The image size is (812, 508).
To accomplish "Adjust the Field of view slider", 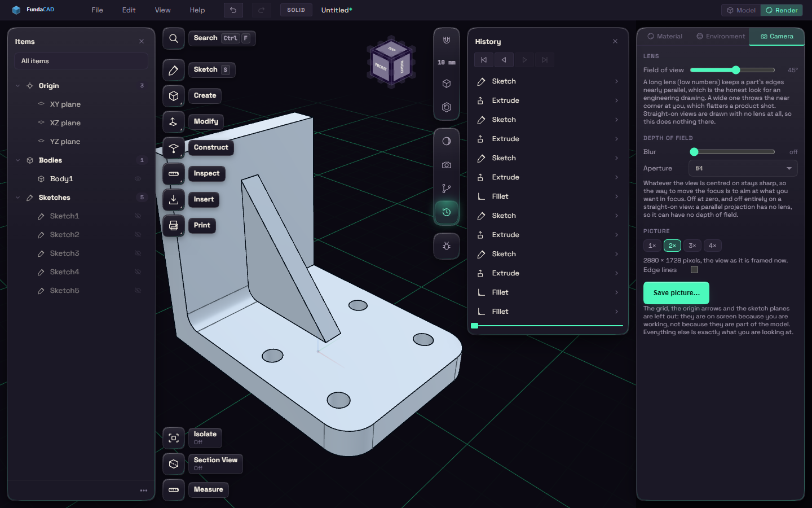I will click(x=732, y=70).
